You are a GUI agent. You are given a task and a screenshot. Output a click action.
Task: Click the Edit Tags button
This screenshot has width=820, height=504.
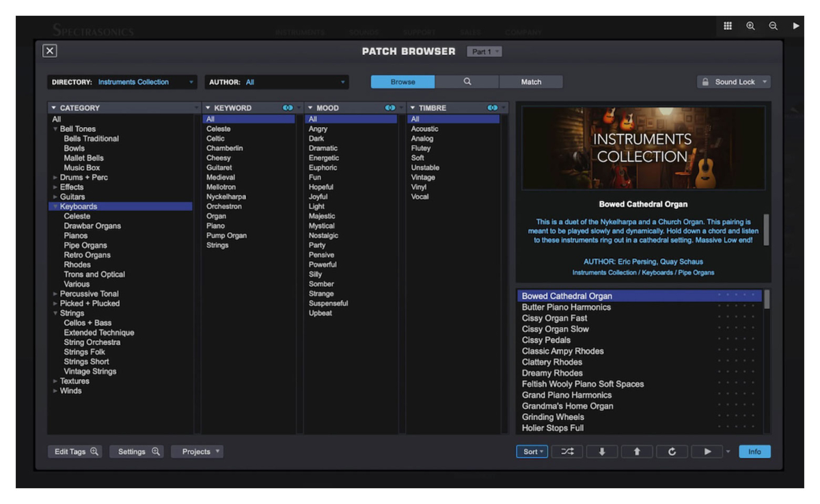tap(75, 451)
